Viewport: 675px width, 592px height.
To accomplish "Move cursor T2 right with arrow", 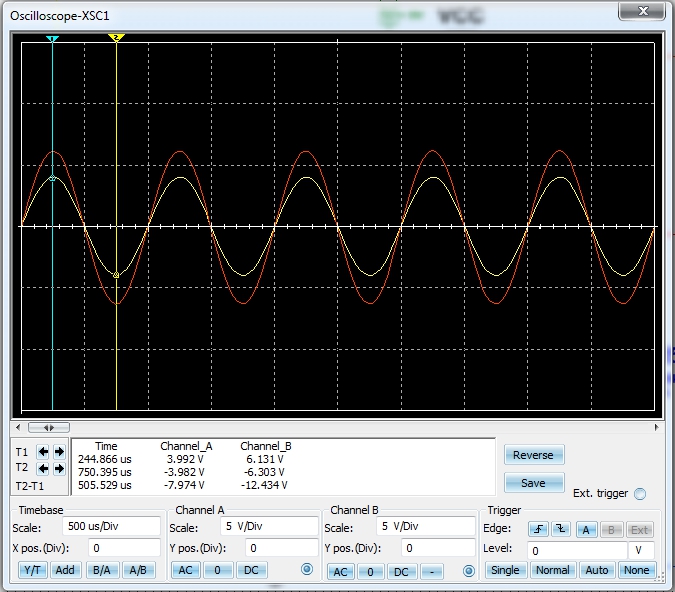I will pos(57,468).
